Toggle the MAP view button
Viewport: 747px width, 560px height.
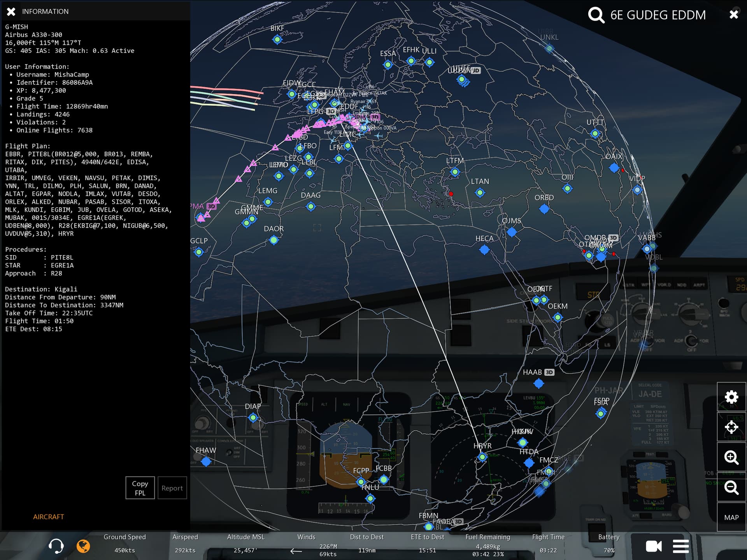(x=731, y=517)
